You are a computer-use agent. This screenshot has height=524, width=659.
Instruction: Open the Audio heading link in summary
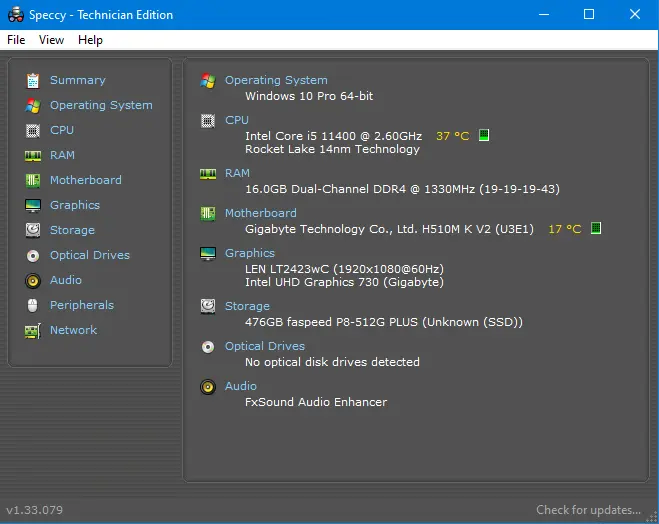(x=240, y=386)
